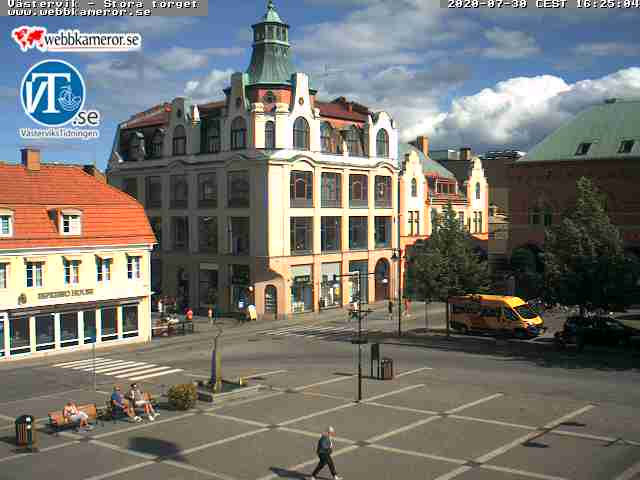Image resolution: width=640 pixels, height=480 pixels.
Task: Click the www.webbkameror.se URL text
Action: [79, 12]
